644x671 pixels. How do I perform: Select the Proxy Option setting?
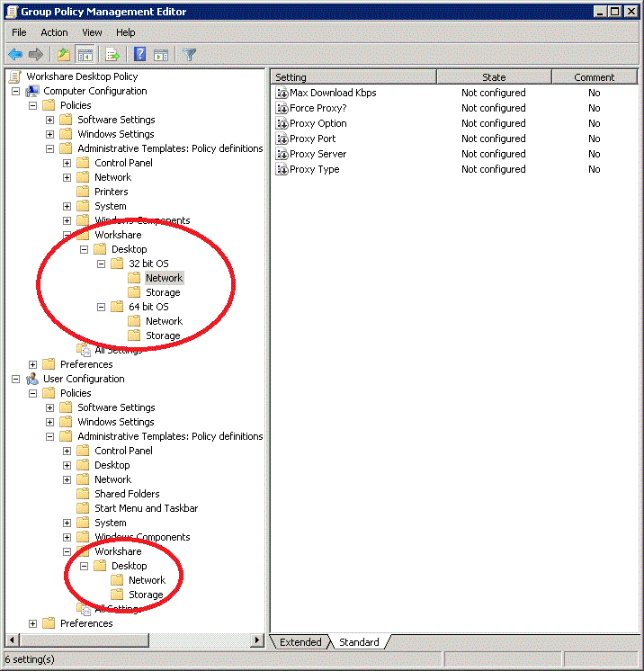pyautogui.click(x=318, y=123)
